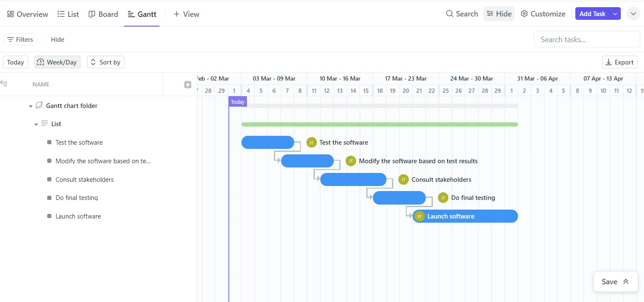The width and height of the screenshot is (644, 302).
Task: Select 'Launch software' in the name list
Action: click(78, 216)
